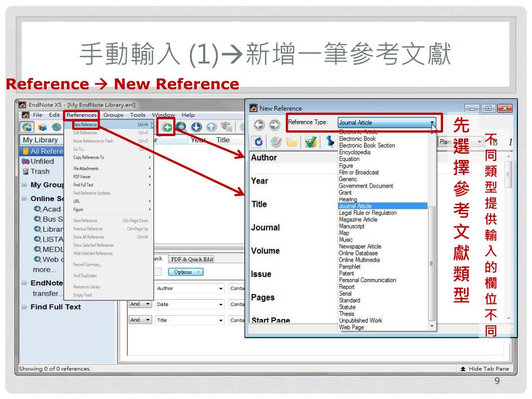
Task: Select Thesis in reference type list
Action: (347, 314)
